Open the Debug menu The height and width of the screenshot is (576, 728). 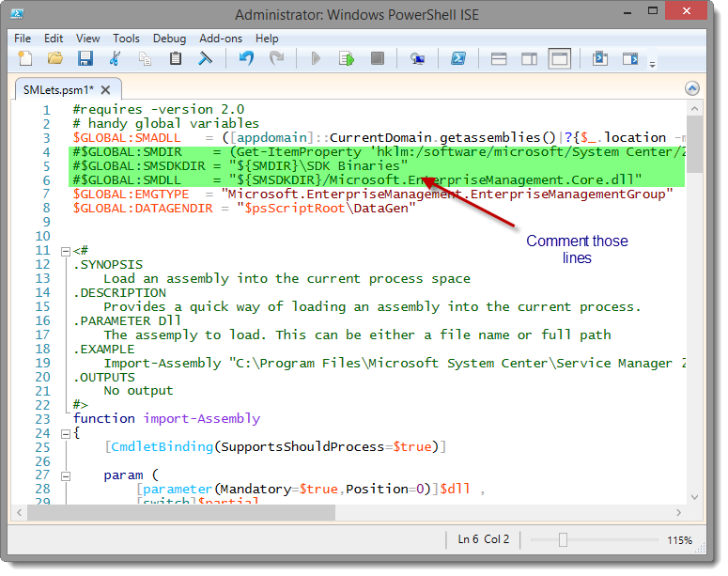[169, 39]
